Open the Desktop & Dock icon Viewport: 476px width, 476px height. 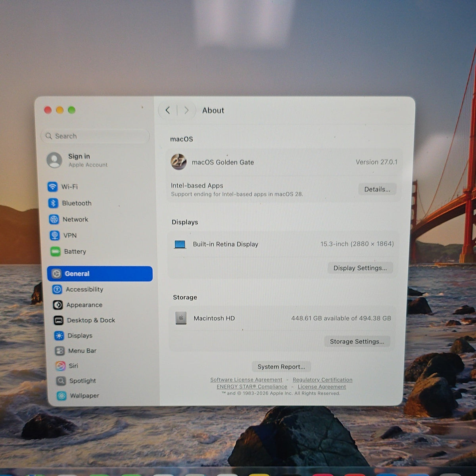pyautogui.click(x=59, y=320)
